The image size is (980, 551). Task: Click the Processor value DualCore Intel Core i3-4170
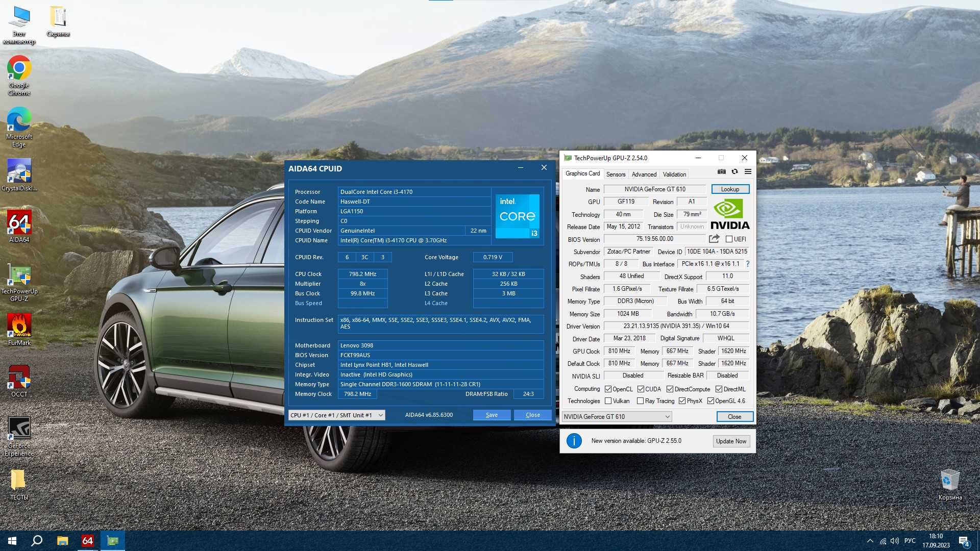coord(414,192)
